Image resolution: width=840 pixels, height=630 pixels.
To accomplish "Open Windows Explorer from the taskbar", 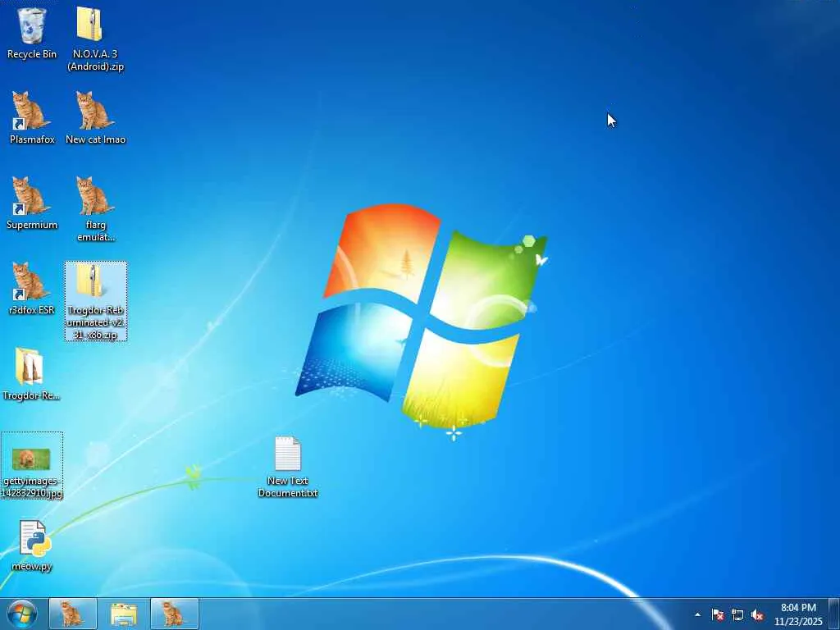I will [123, 614].
